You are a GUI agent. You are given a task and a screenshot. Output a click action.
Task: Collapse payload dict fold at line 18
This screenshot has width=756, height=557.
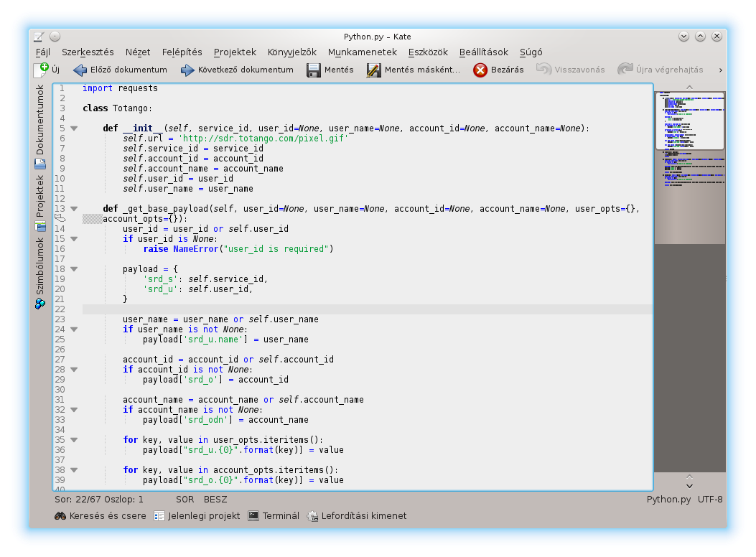(74, 269)
